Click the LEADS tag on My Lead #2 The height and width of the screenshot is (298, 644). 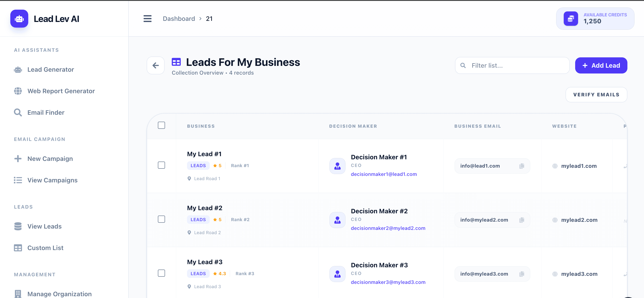(198, 220)
